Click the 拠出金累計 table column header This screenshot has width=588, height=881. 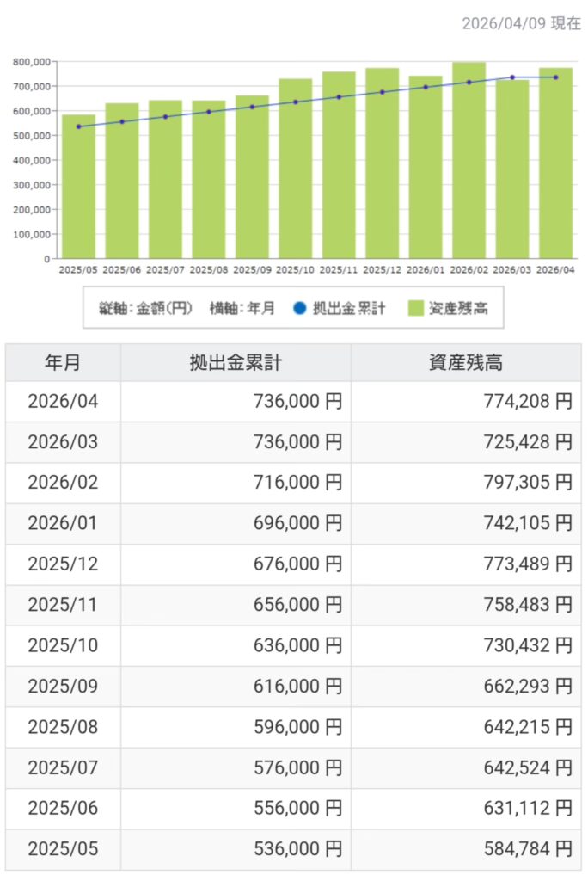[236, 362]
